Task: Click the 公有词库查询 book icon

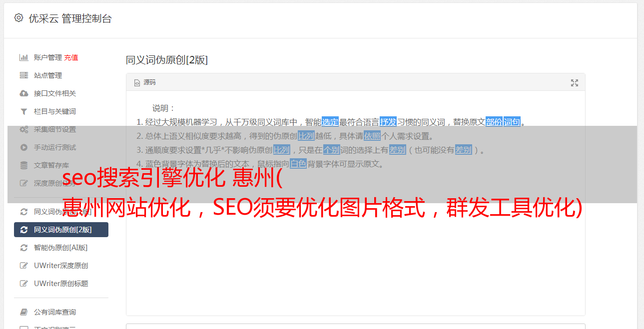Action: (x=23, y=312)
